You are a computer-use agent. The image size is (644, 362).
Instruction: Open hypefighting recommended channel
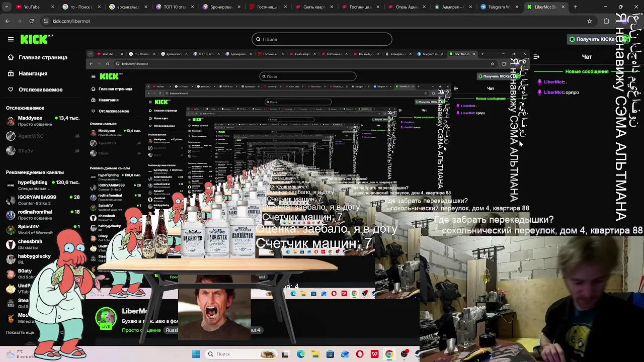(x=43, y=185)
